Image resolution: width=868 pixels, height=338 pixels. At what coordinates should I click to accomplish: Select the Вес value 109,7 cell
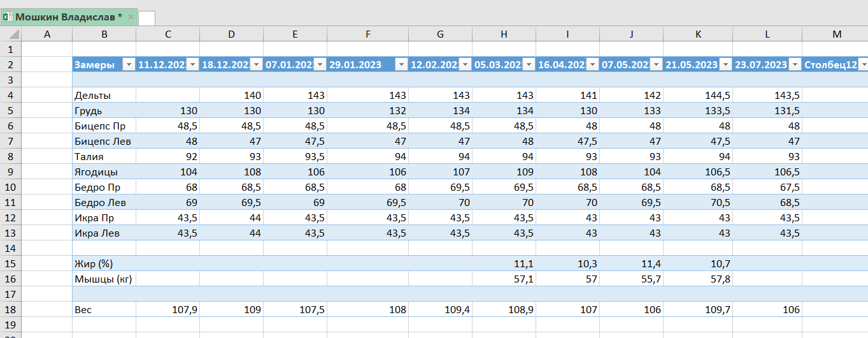(x=698, y=310)
